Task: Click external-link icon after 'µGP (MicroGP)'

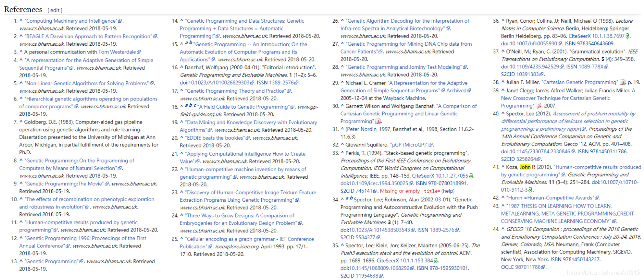Action: pyautogui.click(x=431, y=145)
